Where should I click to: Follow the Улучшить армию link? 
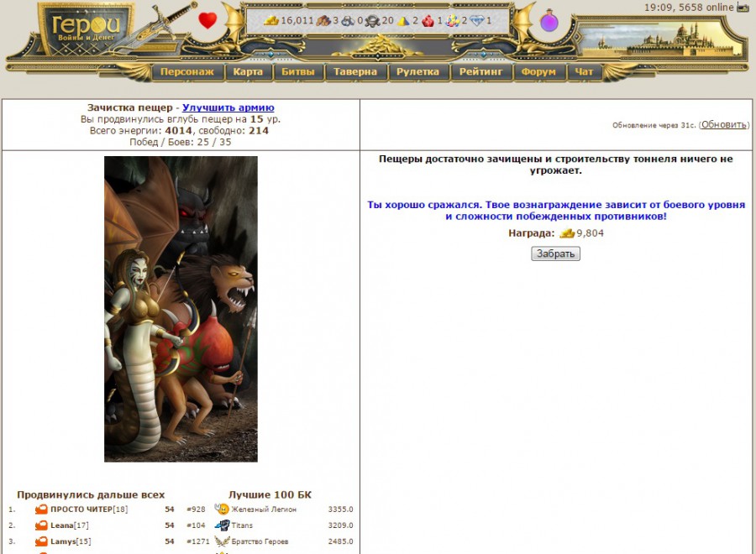(228, 107)
